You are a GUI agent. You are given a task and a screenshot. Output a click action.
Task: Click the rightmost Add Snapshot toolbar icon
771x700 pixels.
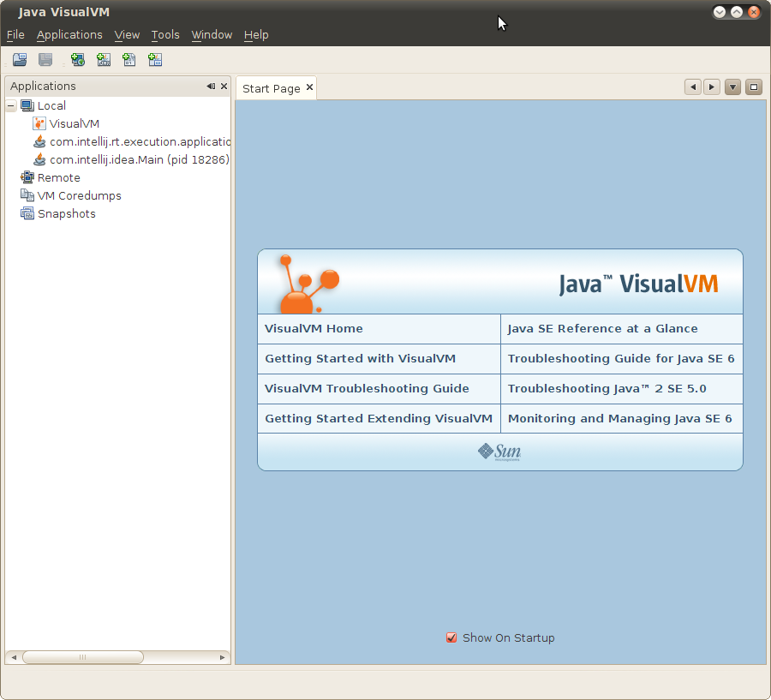click(155, 59)
